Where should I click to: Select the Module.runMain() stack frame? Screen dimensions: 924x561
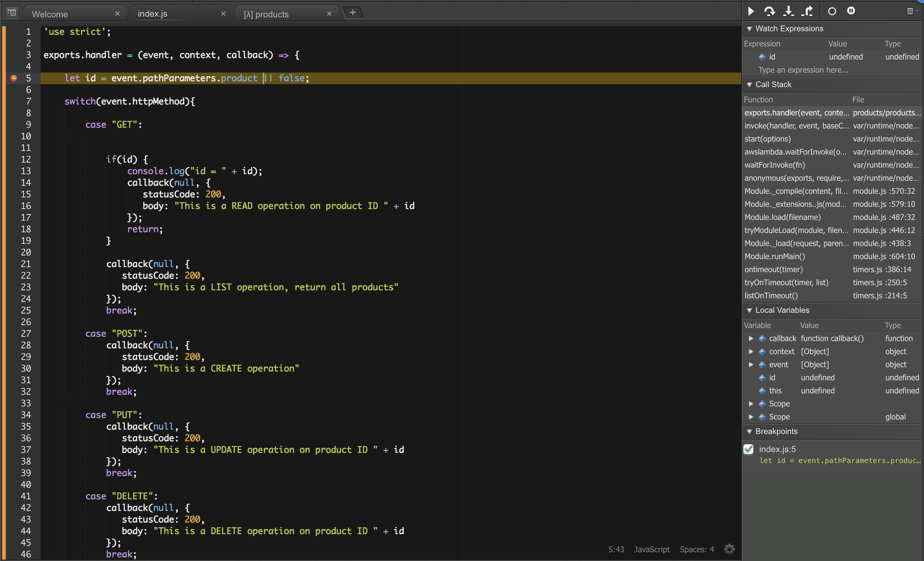coord(832,257)
